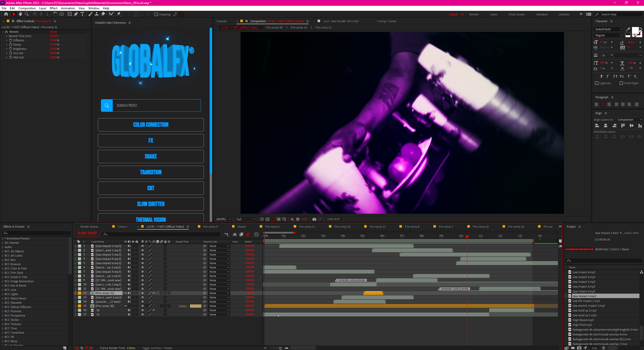Toggle video visibility for Pre-comp 31 layer
The image size is (644, 350).
(125, 293)
